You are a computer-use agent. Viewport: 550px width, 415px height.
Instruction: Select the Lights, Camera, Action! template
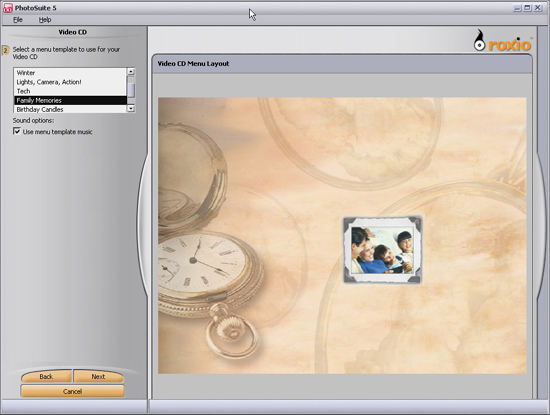click(70, 82)
